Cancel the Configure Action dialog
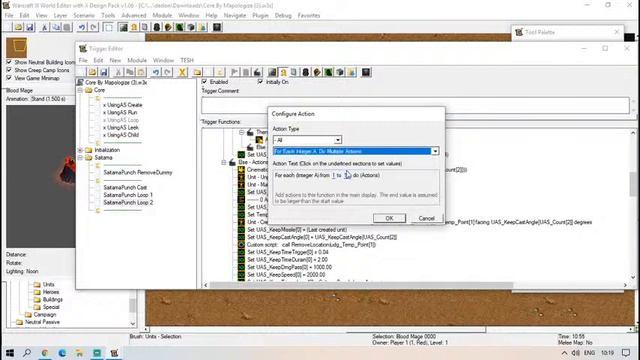 [x=426, y=218]
